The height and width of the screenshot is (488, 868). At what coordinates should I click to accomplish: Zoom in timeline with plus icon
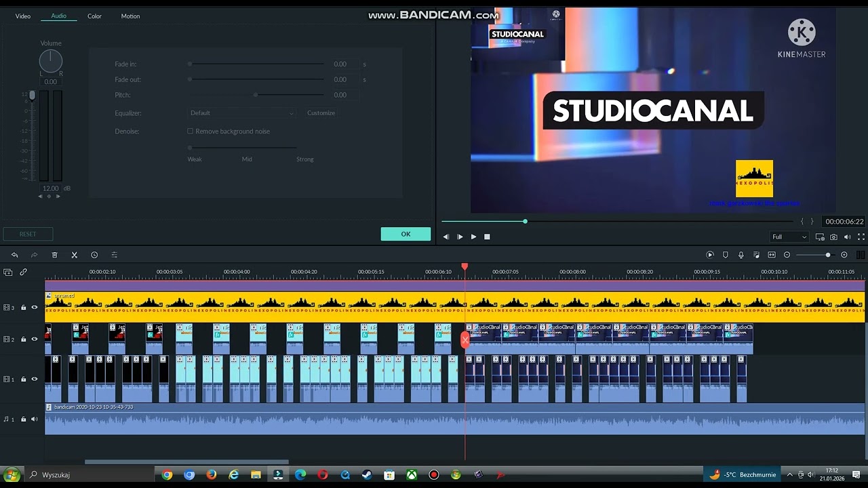coord(844,255)
